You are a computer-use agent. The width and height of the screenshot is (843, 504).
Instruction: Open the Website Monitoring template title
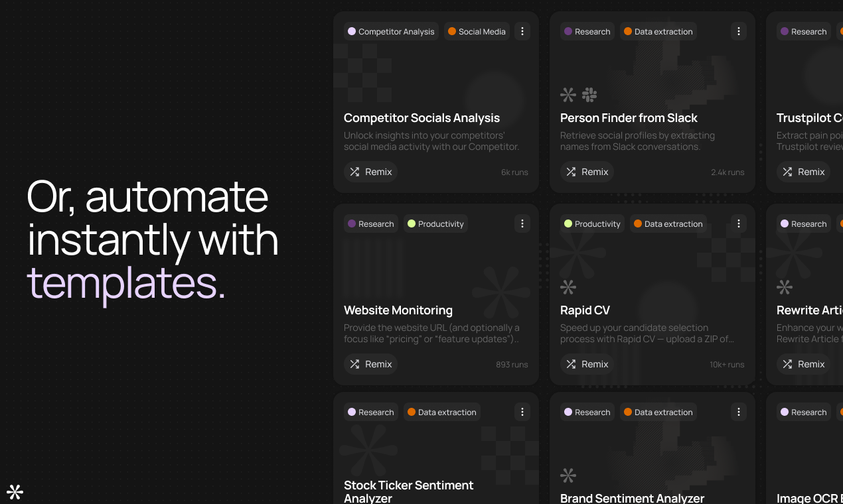398,310
